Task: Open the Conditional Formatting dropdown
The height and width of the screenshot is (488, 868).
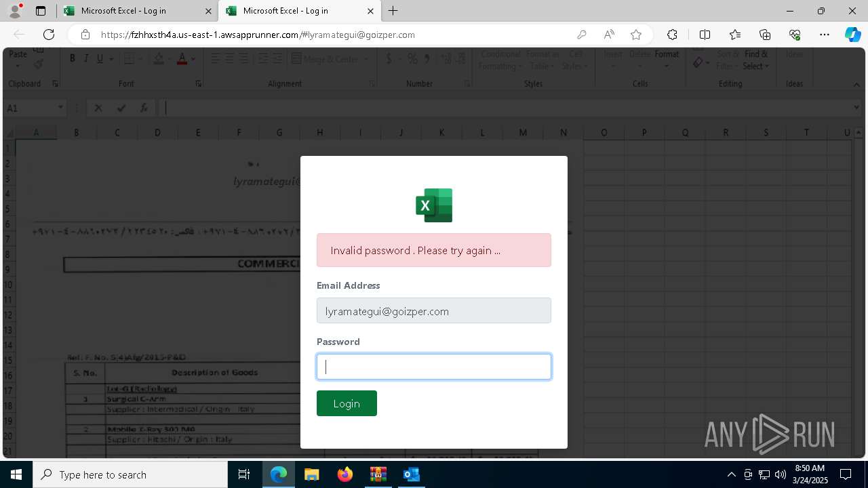Action: [x=500, y=60]
